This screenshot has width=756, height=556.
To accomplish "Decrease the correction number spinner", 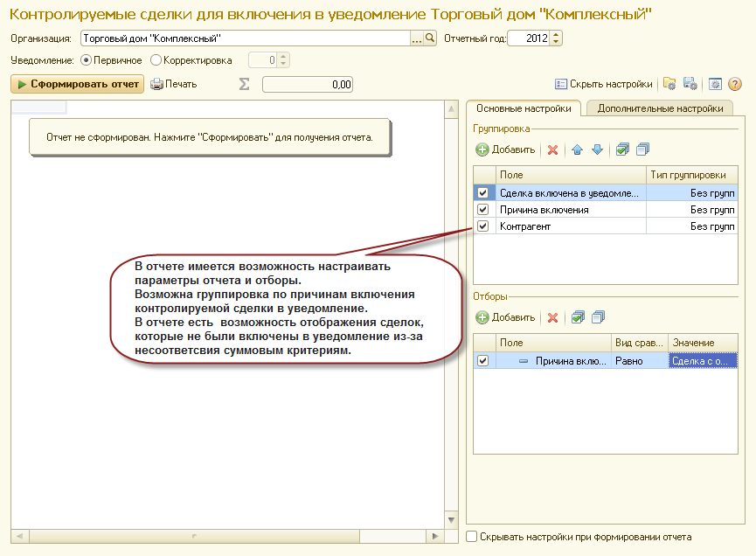I will (x=283, y=64).
